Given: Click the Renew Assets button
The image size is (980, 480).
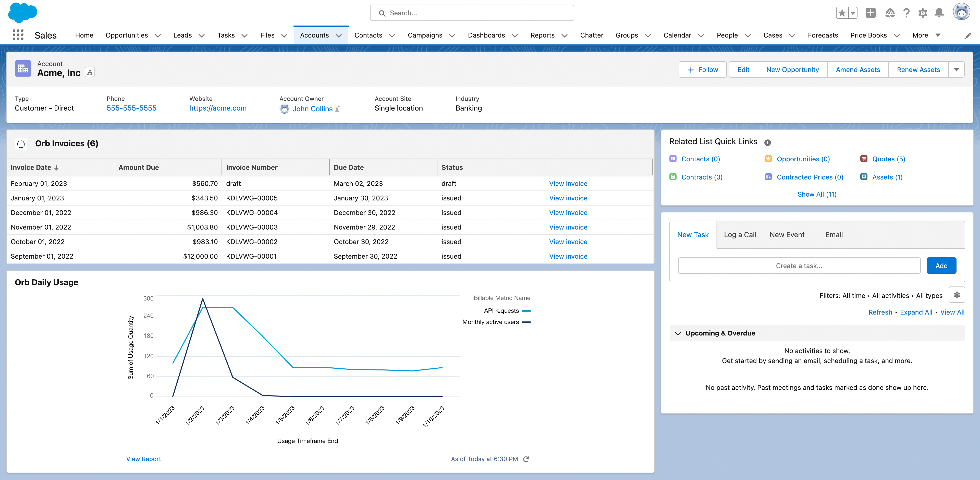Looking at the screenshot, I should [x=918, y=70].
